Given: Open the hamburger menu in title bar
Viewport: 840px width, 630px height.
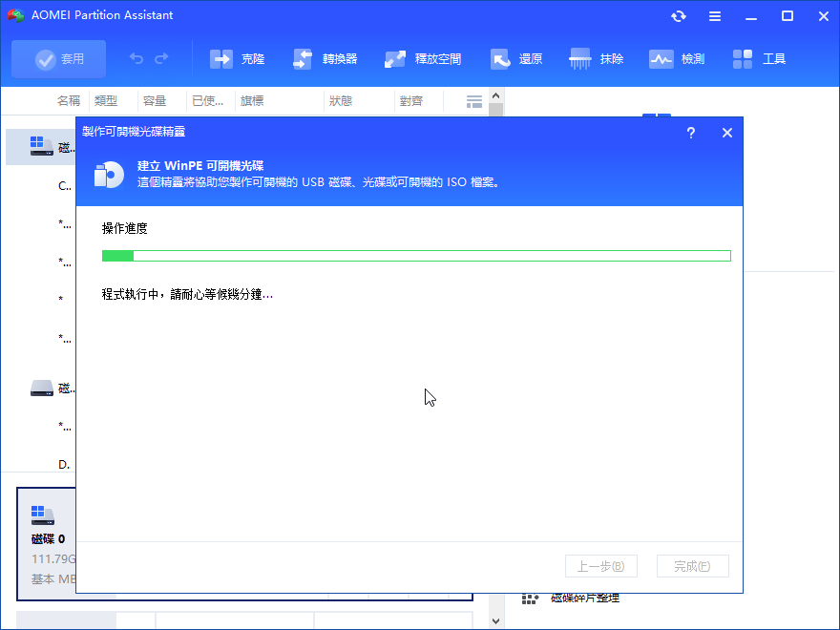Looking at the screenshot, I should pyautogui.click(x=715, y=16).
